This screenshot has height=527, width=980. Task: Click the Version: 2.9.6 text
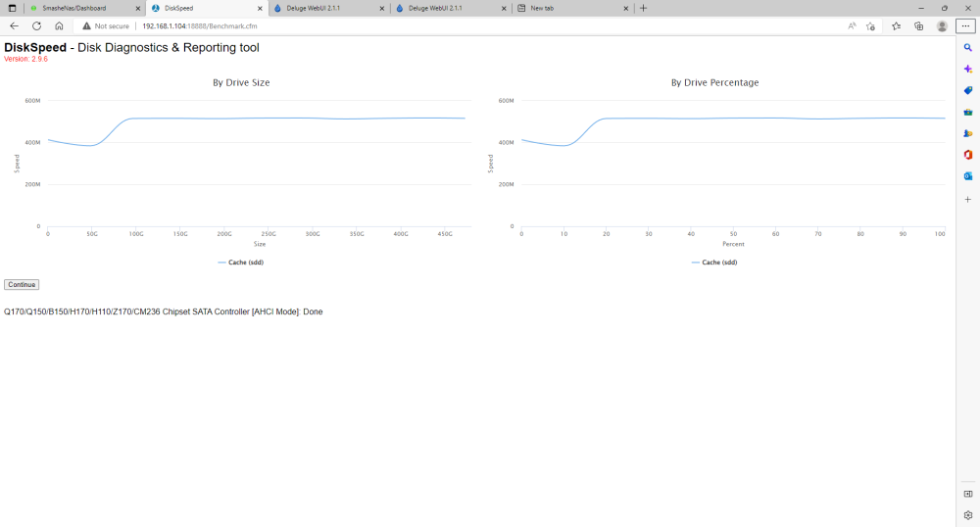pos(25,59)
